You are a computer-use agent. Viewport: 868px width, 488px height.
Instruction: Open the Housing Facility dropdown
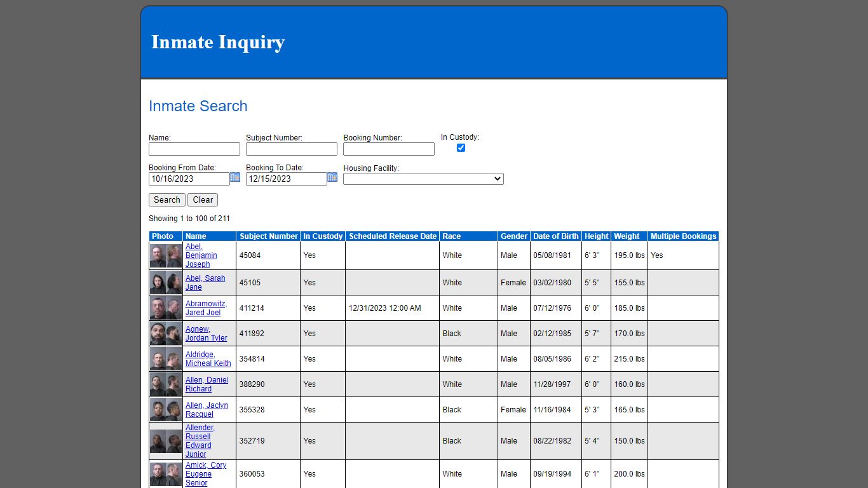coord(423,179)
